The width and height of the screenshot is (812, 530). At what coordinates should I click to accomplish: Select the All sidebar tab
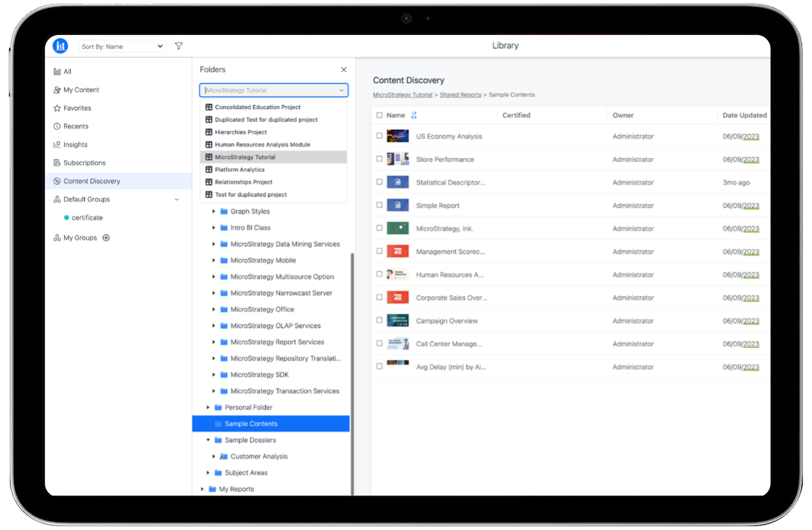[67, 71]
